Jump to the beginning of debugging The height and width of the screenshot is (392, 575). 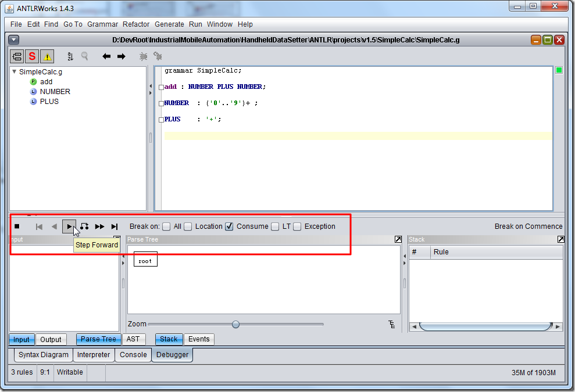(x=39, y=226)
